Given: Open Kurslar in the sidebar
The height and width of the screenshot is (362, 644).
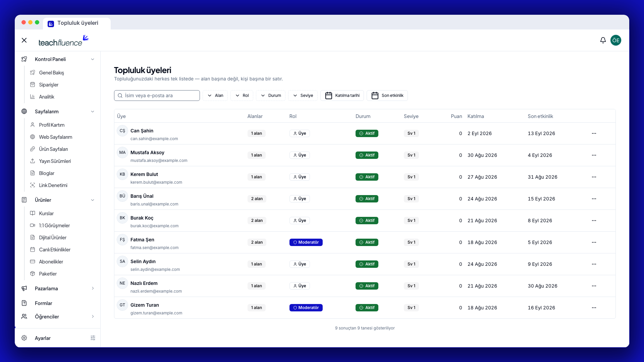Looking at the screenshot, I should (x=46, y=214).
